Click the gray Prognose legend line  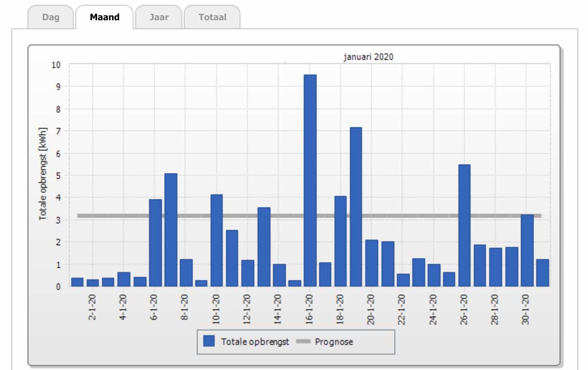pyautogui.click(x=303, y=341)
